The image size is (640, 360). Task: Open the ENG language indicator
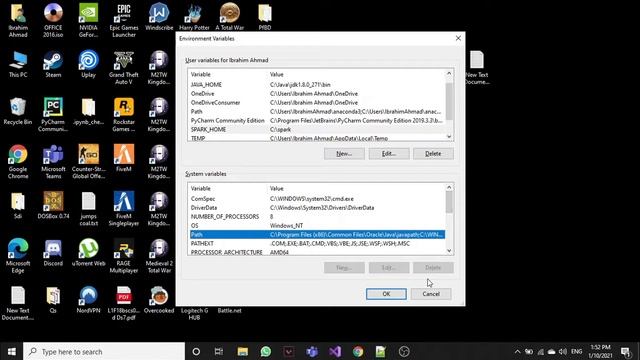pyautogui.click(x=576, y=351)
